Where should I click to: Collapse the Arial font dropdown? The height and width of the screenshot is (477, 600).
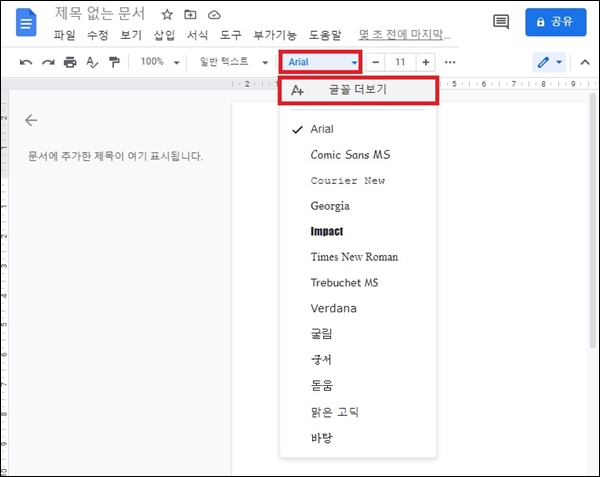(x=321, y=62)
